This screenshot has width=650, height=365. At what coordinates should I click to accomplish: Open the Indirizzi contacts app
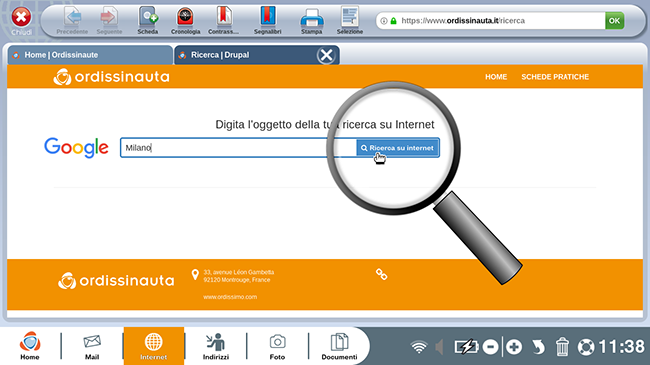pos(216,347)
